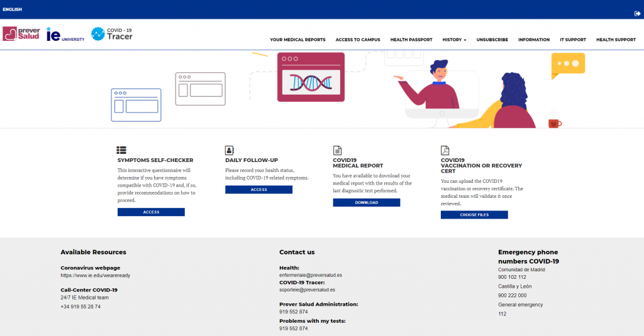
Task: Switch language via ENGLISH link
Action: click(13, 9)
